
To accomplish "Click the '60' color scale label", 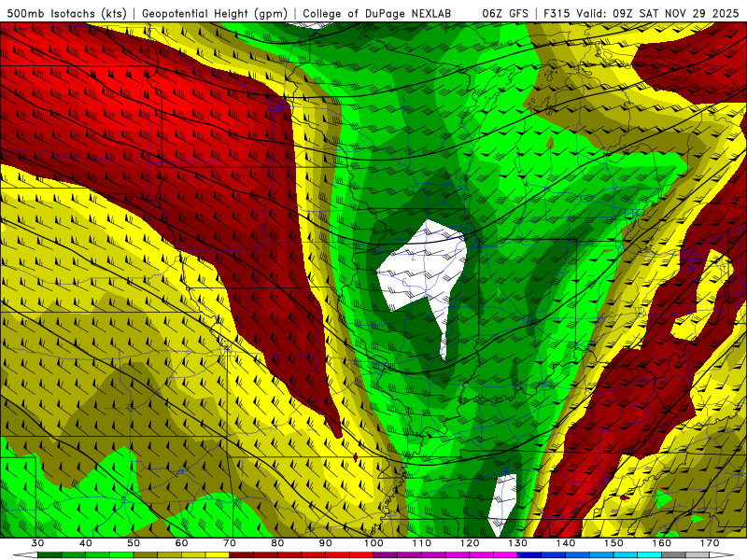I will point(181,543).
